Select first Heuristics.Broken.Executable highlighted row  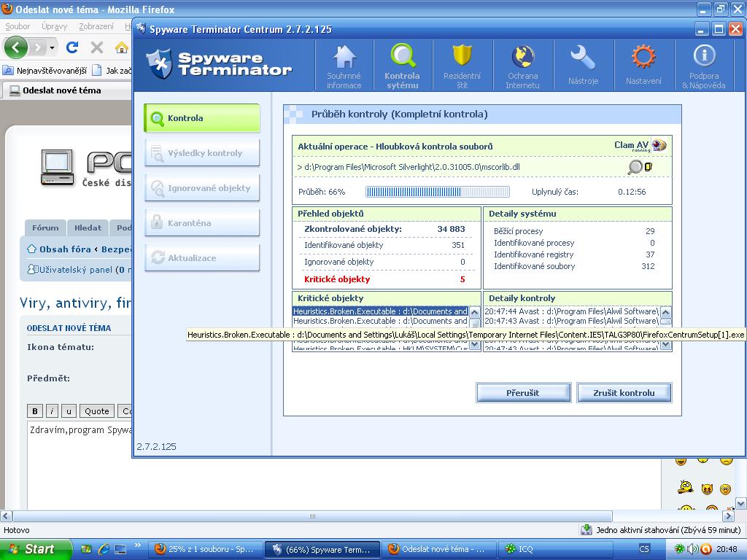pos(380,311)
